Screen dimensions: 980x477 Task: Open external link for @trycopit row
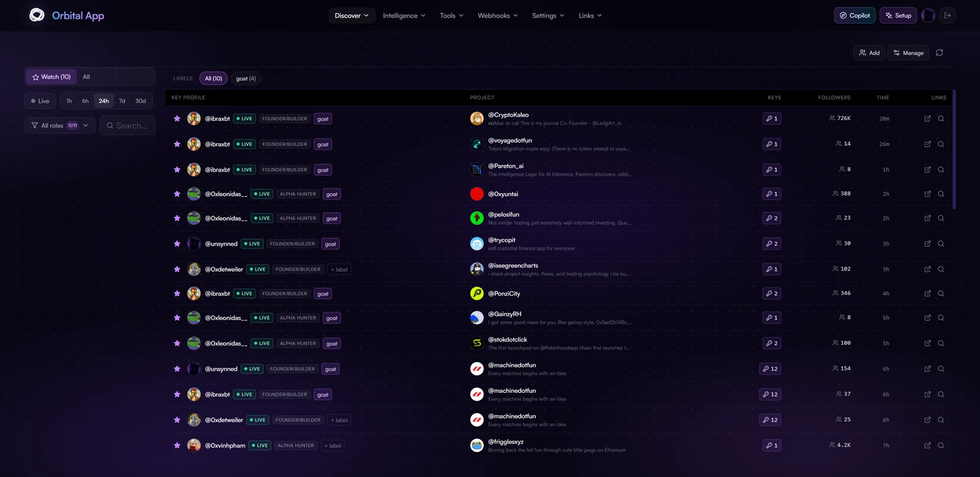coord(927,244)
